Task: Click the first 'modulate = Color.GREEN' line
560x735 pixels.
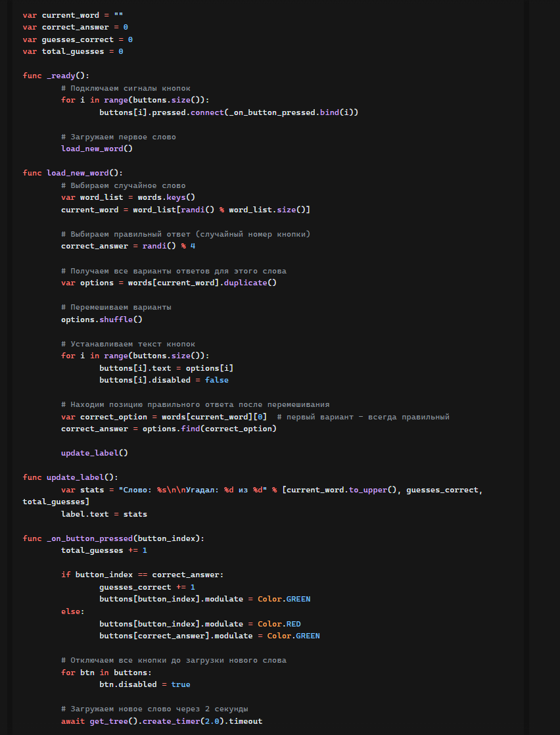Action: (x=205, y=600)
